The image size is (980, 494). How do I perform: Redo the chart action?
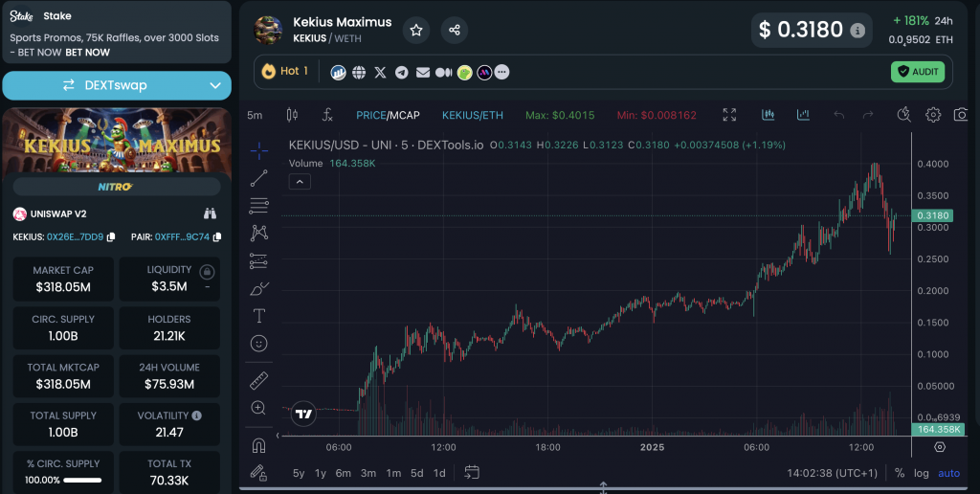868,115
